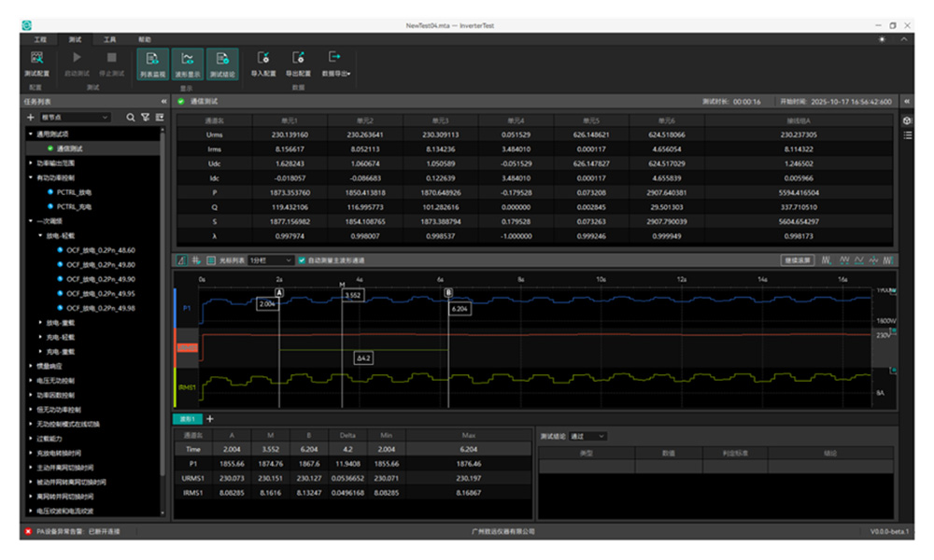Toggle 列表监视 list monitor view
Image resolution: width=934 pixels, height=560 pixels.
[x=152, y=63]
